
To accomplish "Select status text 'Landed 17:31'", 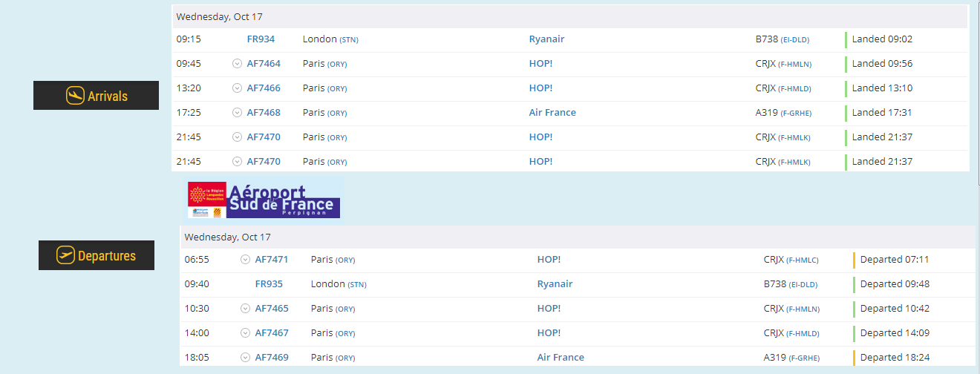I will pyautogui.click(x=882, y=113).
